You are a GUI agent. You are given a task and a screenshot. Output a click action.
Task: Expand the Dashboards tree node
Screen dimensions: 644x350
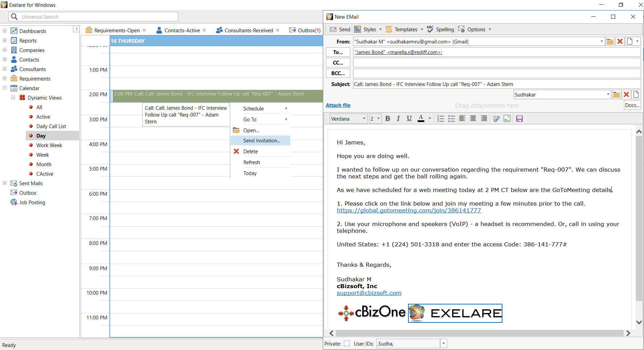[x=5, y=31]
